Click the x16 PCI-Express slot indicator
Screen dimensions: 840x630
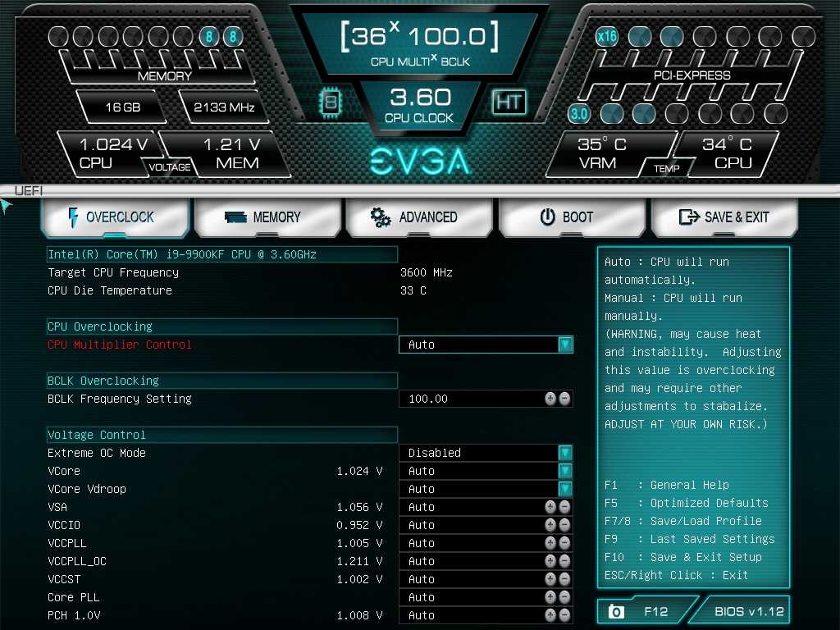(x=607, y=36)
